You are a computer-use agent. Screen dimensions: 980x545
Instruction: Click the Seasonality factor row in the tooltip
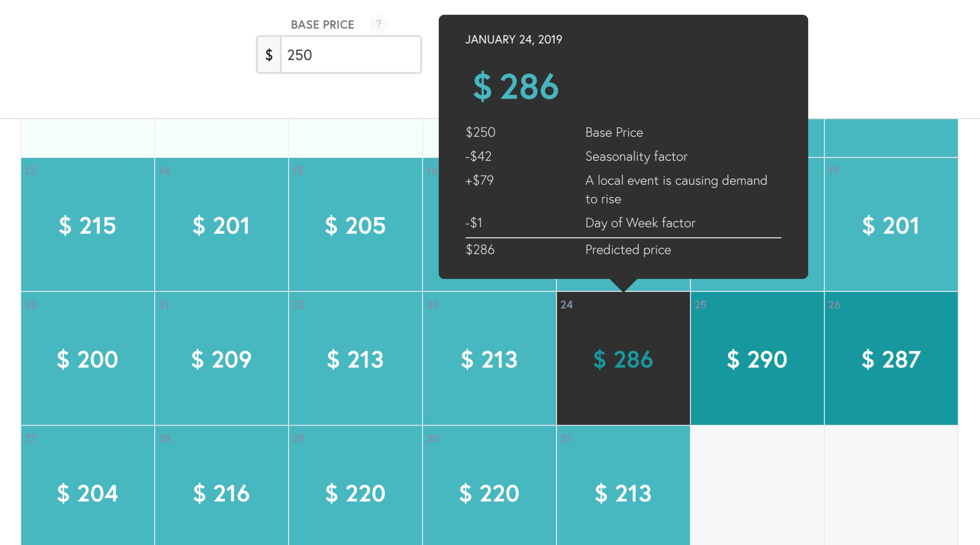[574, 156]
